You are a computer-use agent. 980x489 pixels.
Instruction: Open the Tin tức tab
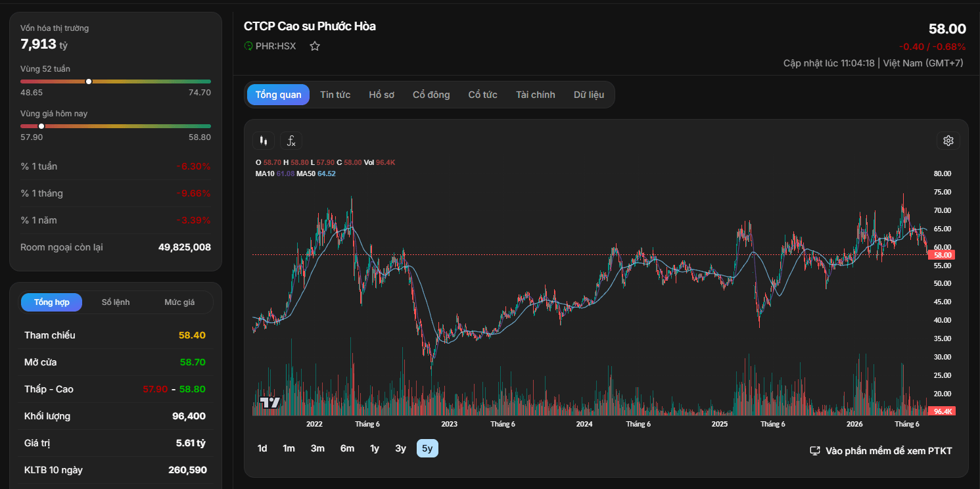tap(335, 95)
